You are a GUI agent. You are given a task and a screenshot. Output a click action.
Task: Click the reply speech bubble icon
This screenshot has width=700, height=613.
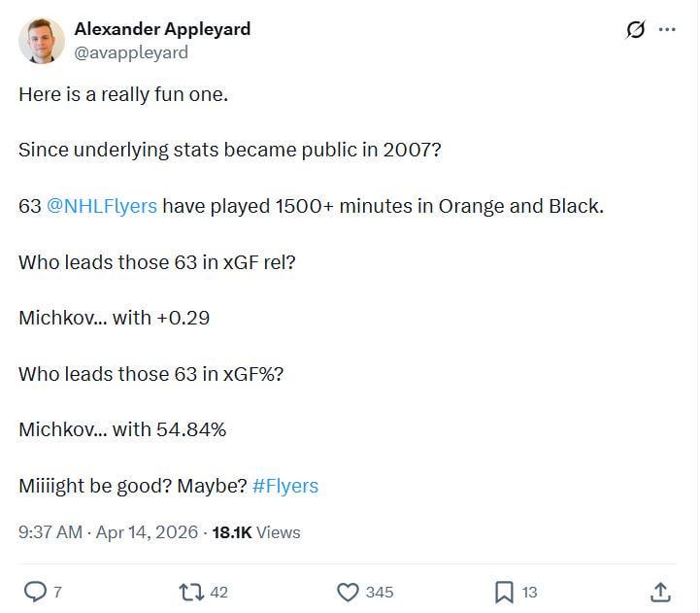click(x=34, y=592)
